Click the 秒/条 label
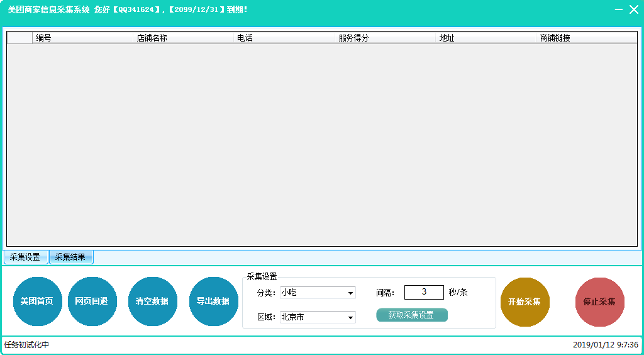Viewport: 644px width, 355px height. (x=458, y=293)
